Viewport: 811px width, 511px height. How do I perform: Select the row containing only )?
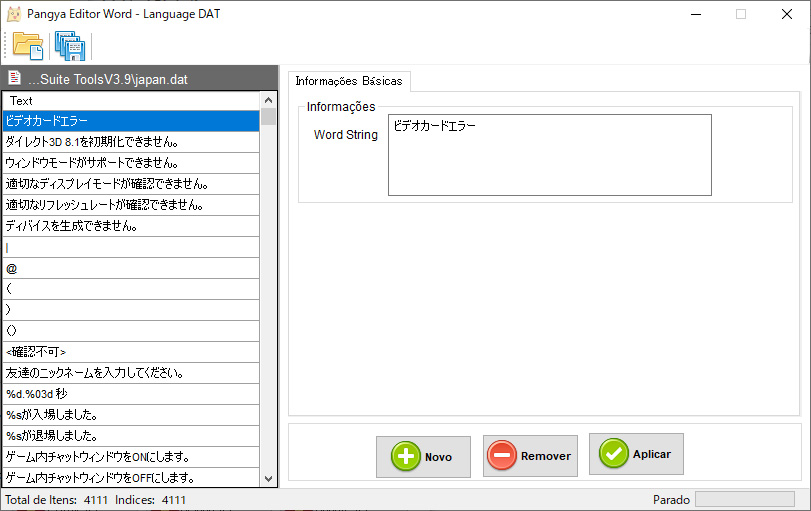pyautogui.click(x=131, y=310)
